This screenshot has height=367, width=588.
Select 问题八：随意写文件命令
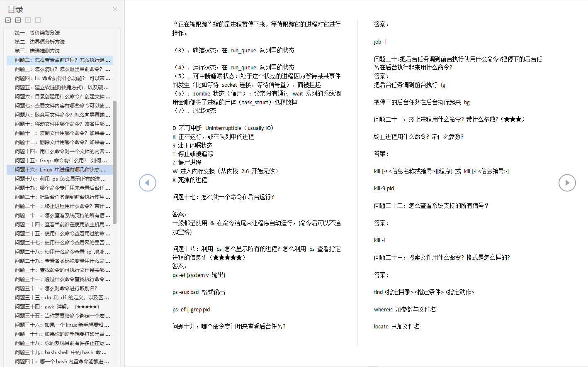60,115
